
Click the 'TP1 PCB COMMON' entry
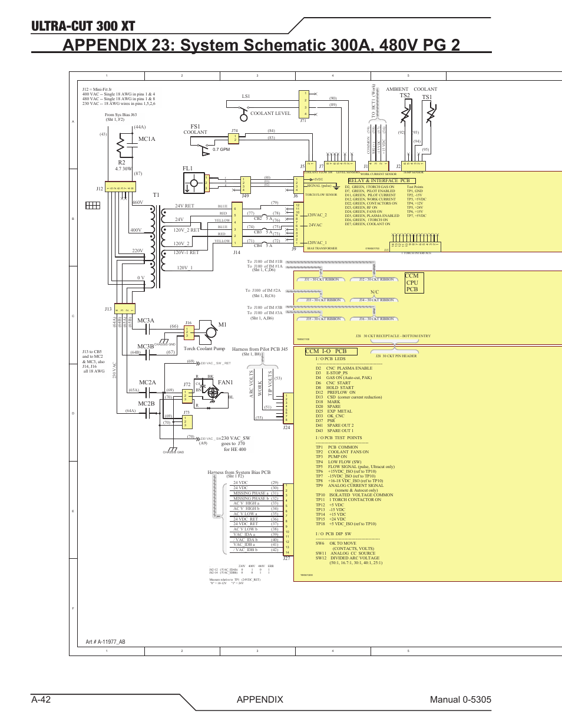(x=337, y=447)
